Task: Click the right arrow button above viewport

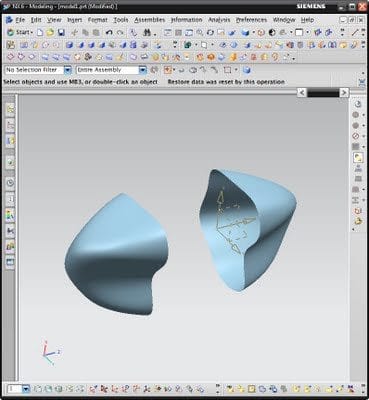Action: [x=344, y=93]
